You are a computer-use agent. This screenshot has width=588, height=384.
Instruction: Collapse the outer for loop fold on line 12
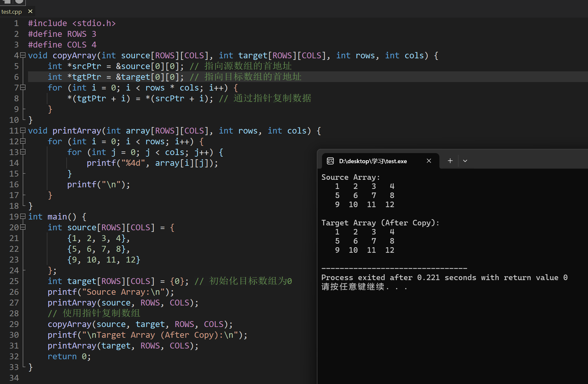click(x=23, y=141)
